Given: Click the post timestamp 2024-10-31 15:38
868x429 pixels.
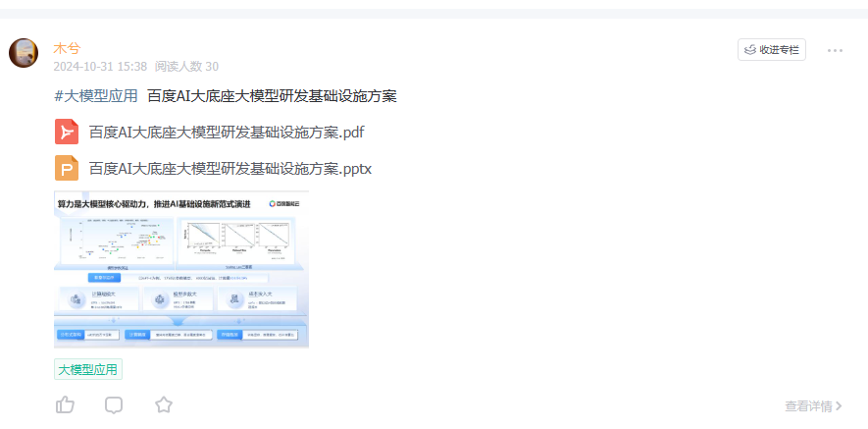Looking at the screenshot, I should coord(100,67).
